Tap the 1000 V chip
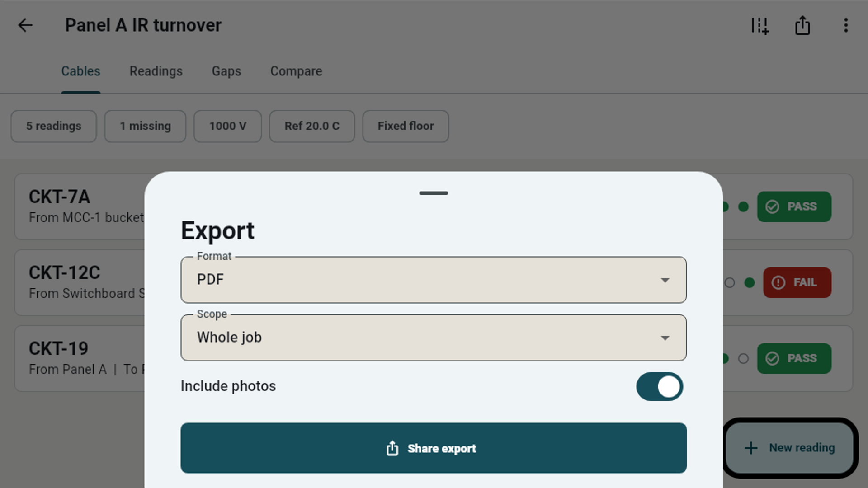Viewport: 868px width, 488px height. pos(228,126)
